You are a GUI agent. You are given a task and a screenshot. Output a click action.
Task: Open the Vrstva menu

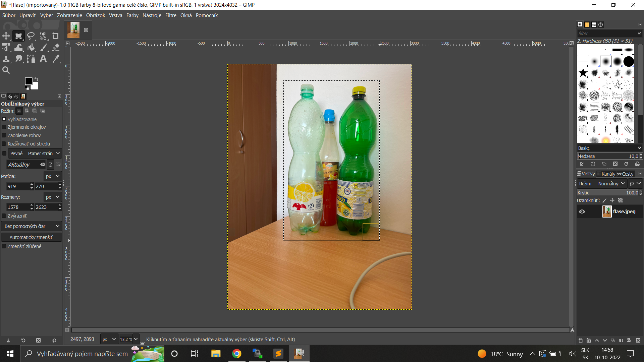coord(116,15)
